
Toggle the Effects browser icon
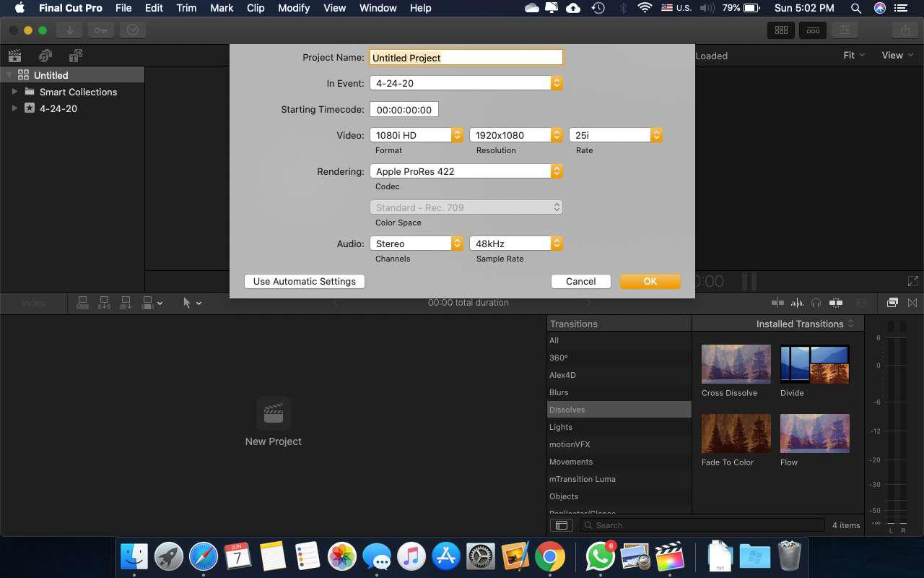[892, 303]
